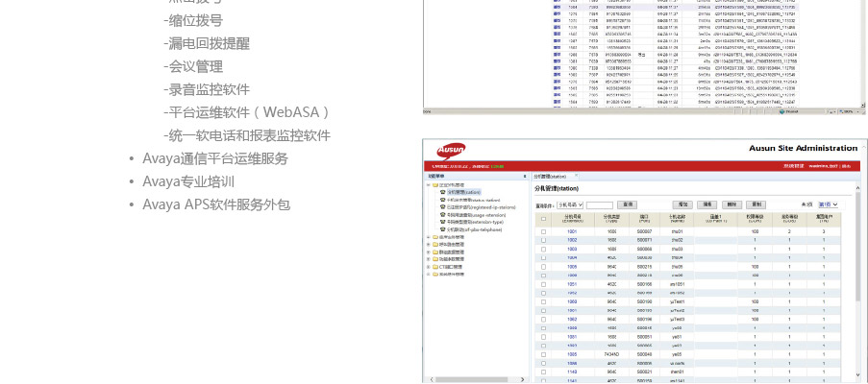Toggle the select-all checkbox in table header
This screenshot has width=868, height=384.
(543, 219)
